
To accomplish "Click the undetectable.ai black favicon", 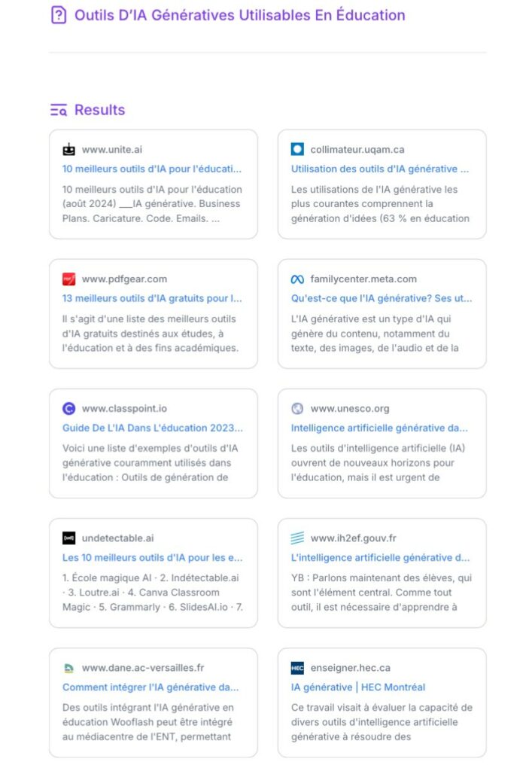I will click(69, 538).
